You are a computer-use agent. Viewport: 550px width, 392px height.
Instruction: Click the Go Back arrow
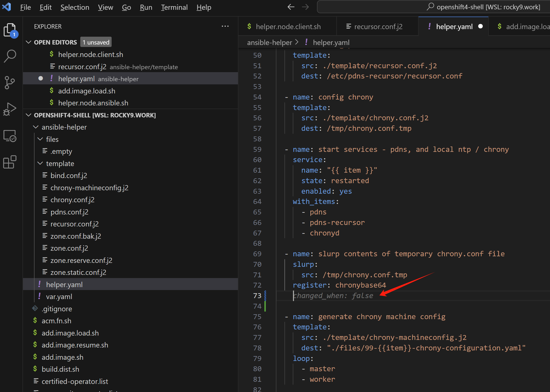pyautogui.click(x=291, y=7)
